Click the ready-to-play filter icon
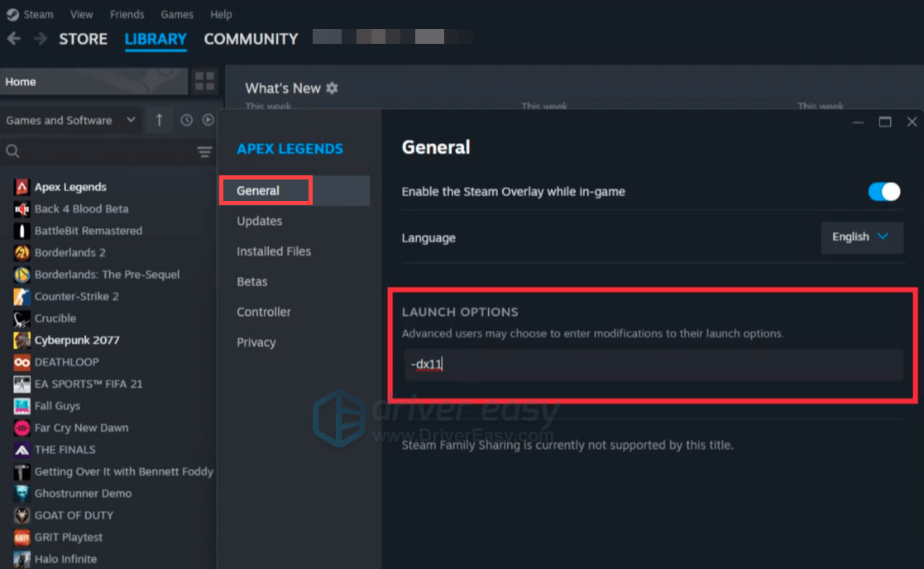The image size is (924, 569). (208, 121)
